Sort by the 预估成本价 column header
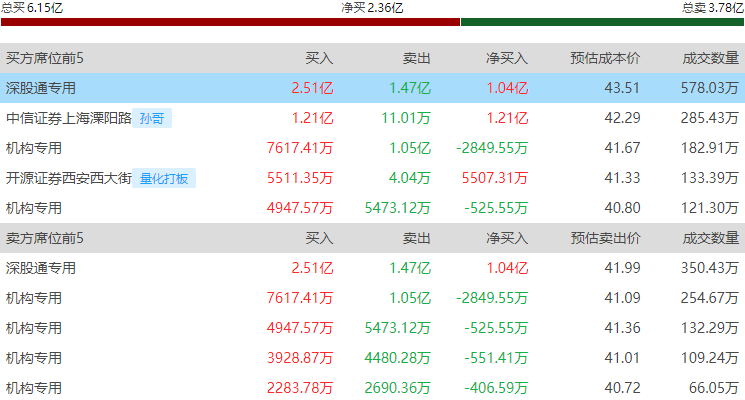This screenshot has width=745, height=400. point(605,58)
